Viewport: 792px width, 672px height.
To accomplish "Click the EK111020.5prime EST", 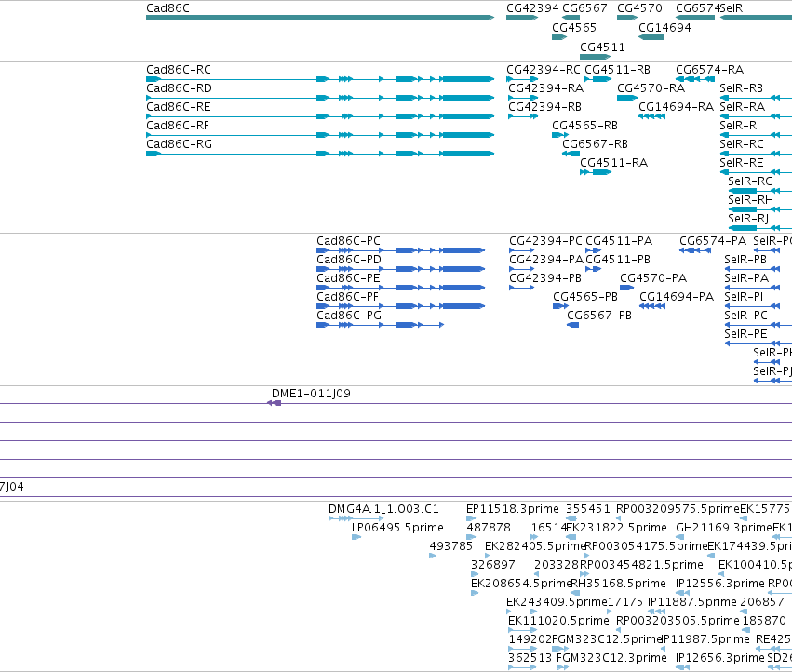I will (x=522, y=630).
